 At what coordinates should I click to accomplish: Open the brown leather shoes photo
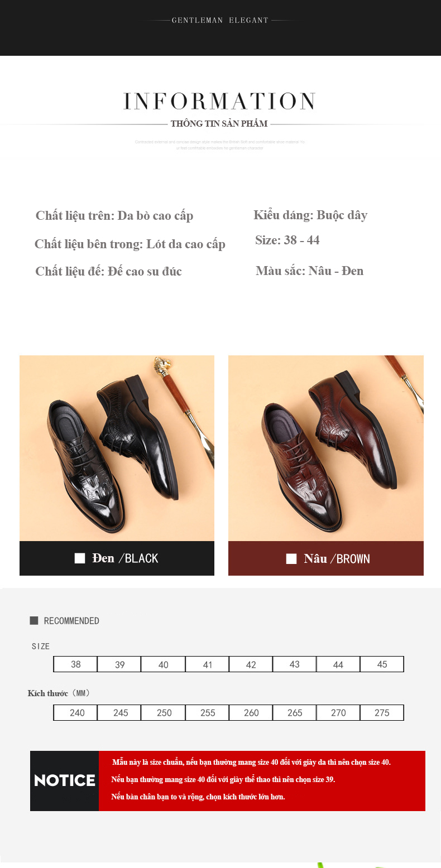pos(325,448)
